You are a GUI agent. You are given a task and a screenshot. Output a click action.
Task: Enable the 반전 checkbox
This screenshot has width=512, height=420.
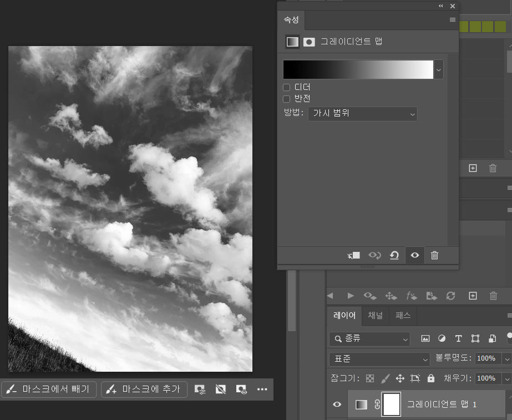[287, 99]
